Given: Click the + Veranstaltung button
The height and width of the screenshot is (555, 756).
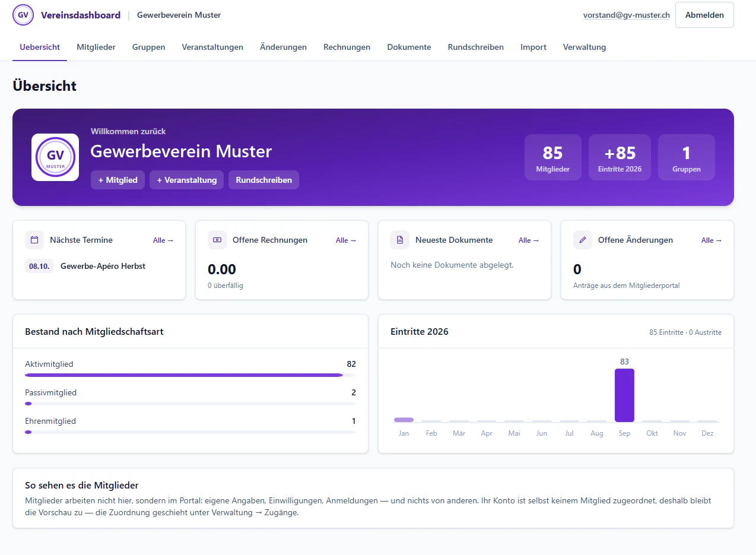Looking at the screenshot, I should point(186,180).
